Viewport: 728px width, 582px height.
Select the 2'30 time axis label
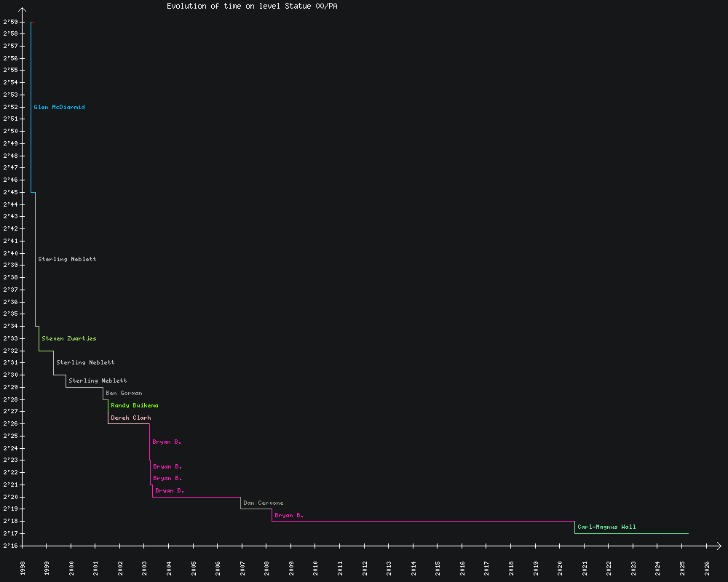pyautogui.click(x=10, y=375)
